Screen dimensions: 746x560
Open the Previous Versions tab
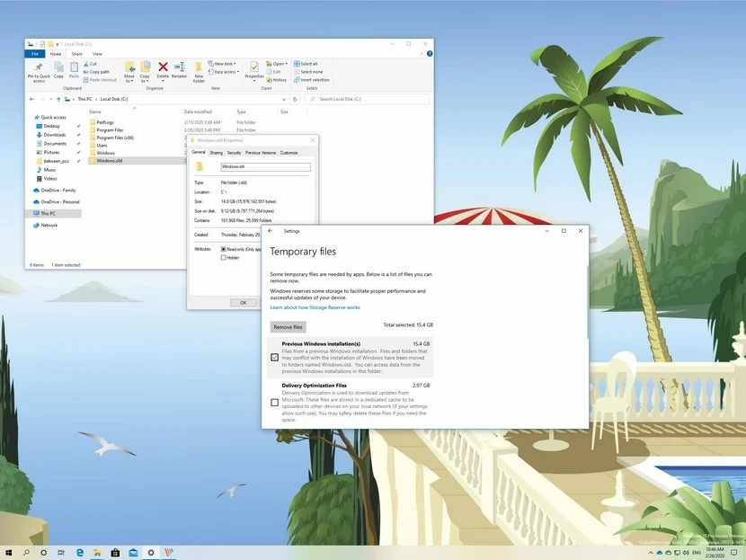tap(261, 153)
